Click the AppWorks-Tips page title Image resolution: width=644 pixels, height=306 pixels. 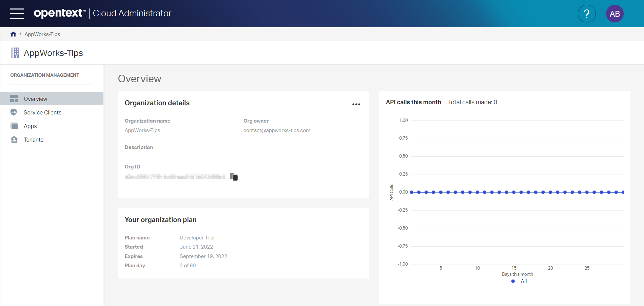(x=53, y=53)
